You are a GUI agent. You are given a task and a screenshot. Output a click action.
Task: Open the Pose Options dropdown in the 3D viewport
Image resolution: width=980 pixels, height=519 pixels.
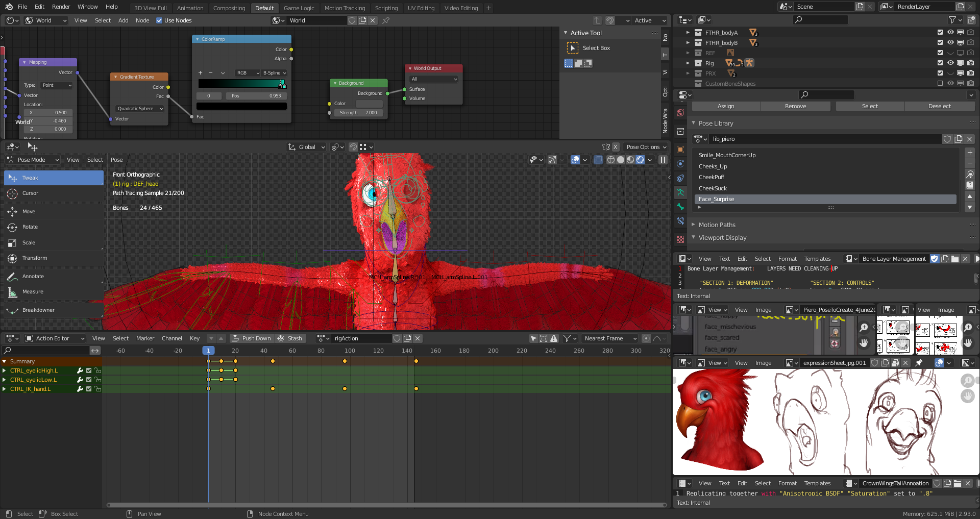645,147
